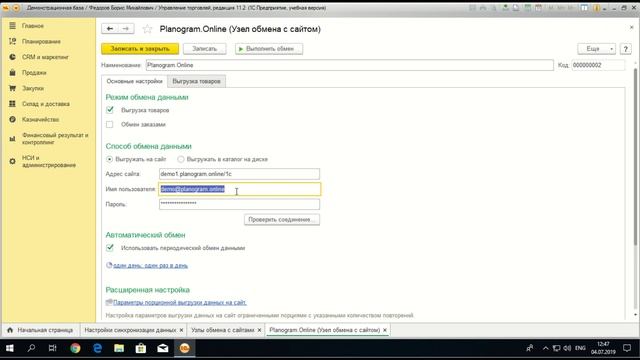Open the Главное section in sidebar

click(33, 26)
